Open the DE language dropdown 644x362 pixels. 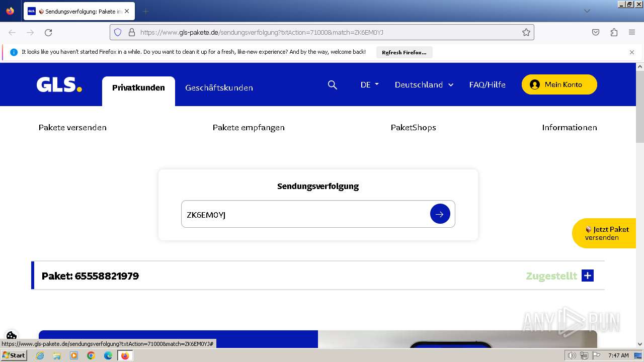pyautogui.click(x=370, y=84)
